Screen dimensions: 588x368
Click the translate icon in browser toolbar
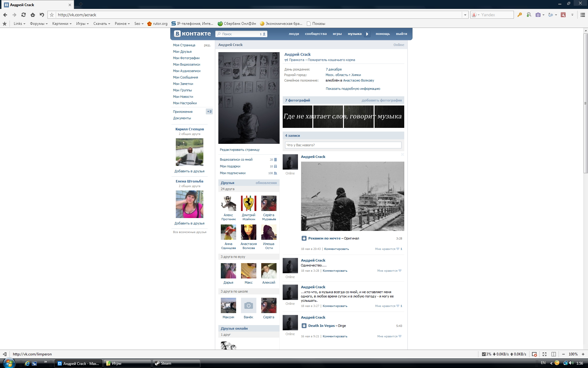point(550,15)
